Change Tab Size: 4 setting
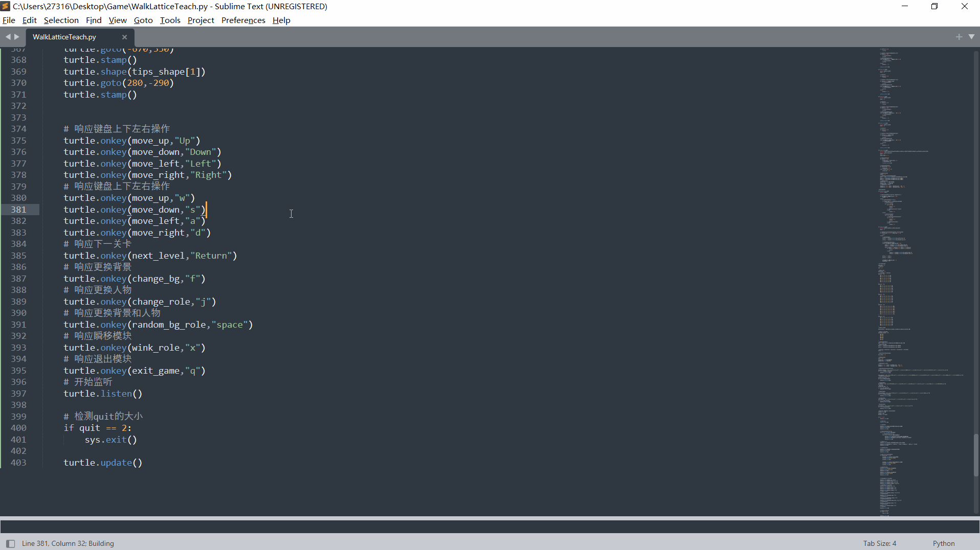 point(880,543)
